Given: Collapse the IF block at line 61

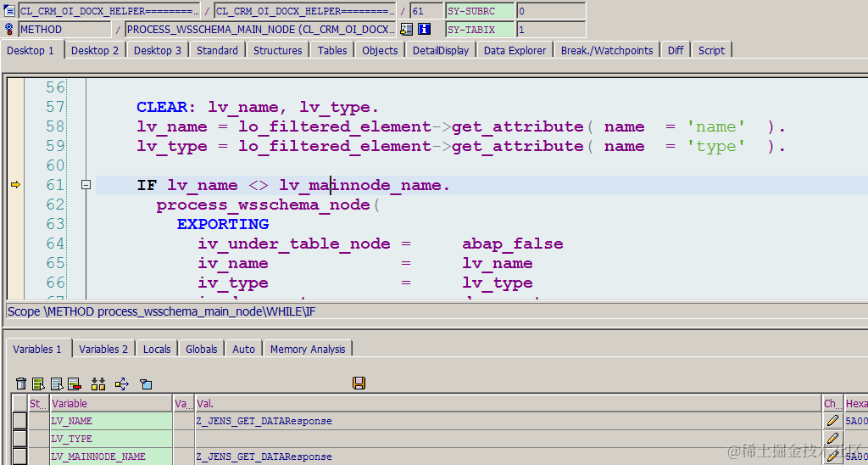Looking at the screenshot, I should point(86,185).
